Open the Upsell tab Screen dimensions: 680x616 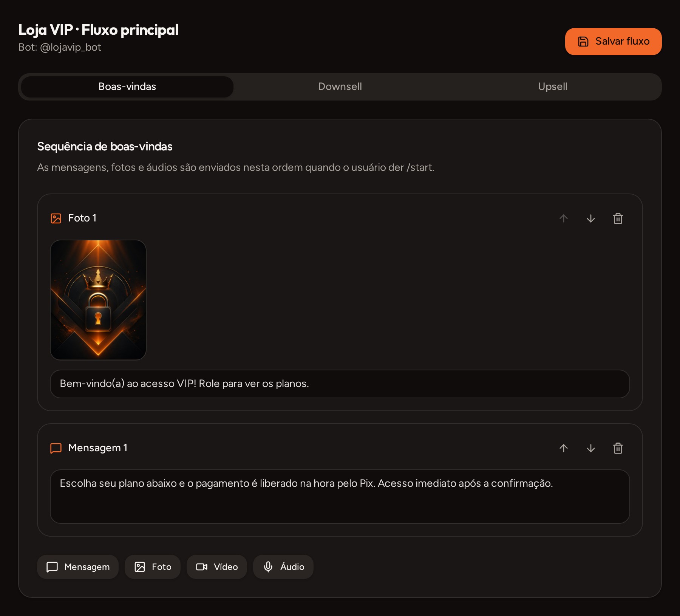(553, 87)
